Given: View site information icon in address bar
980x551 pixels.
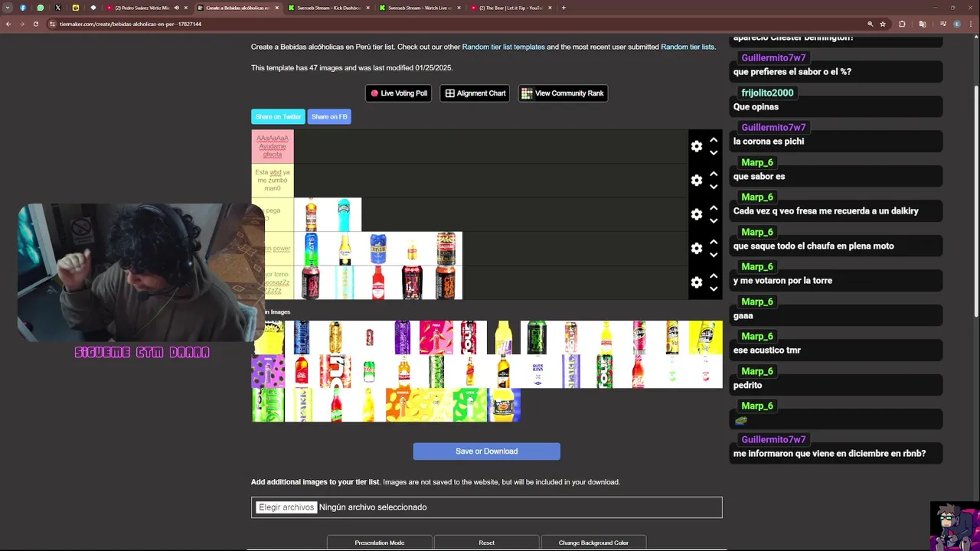Looking at the screenshot, I should [52, 24].
